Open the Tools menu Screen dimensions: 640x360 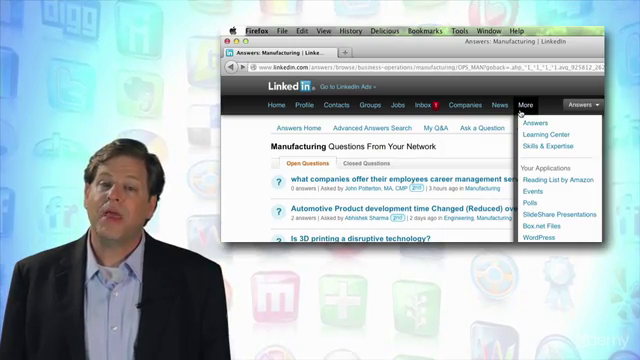(460, 31)
